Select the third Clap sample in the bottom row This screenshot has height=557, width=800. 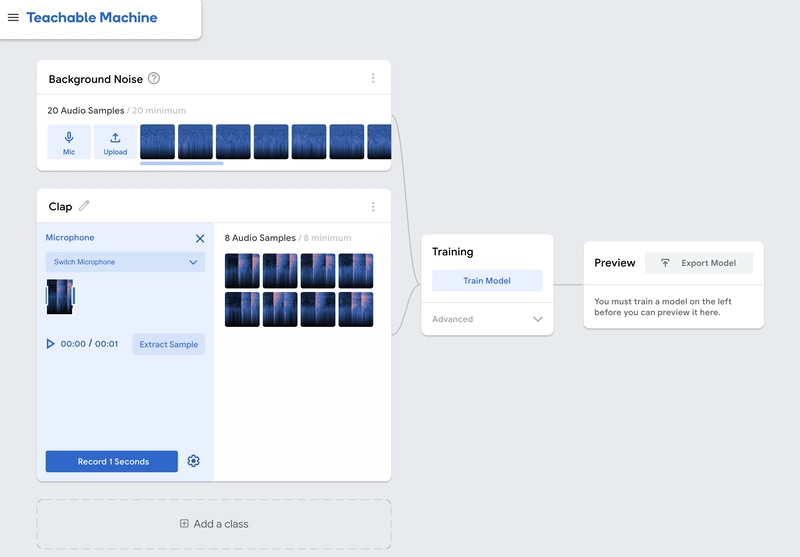click(x=318, y=309)
